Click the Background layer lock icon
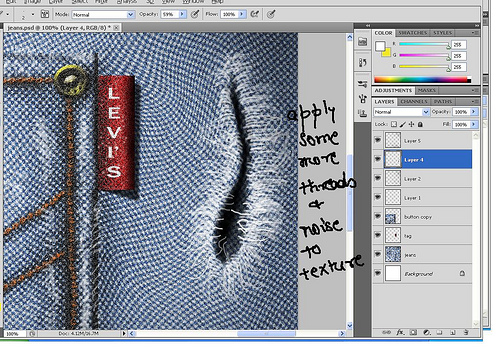The image size is (500, 362). 462,273
